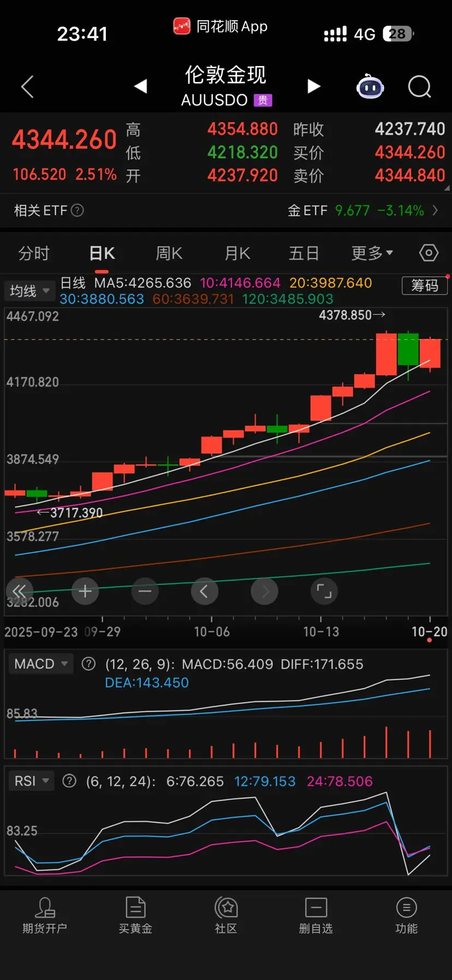The height and width of the screenshot is (980, 452).
Task: Tap 删自选 to remove from watchlist
Action: (x=316, y=915)
